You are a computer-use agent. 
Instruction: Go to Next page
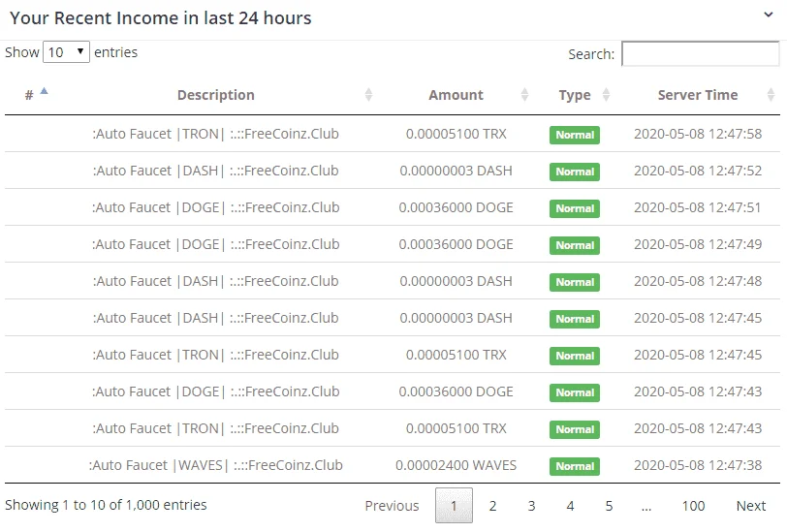point(751,506)
